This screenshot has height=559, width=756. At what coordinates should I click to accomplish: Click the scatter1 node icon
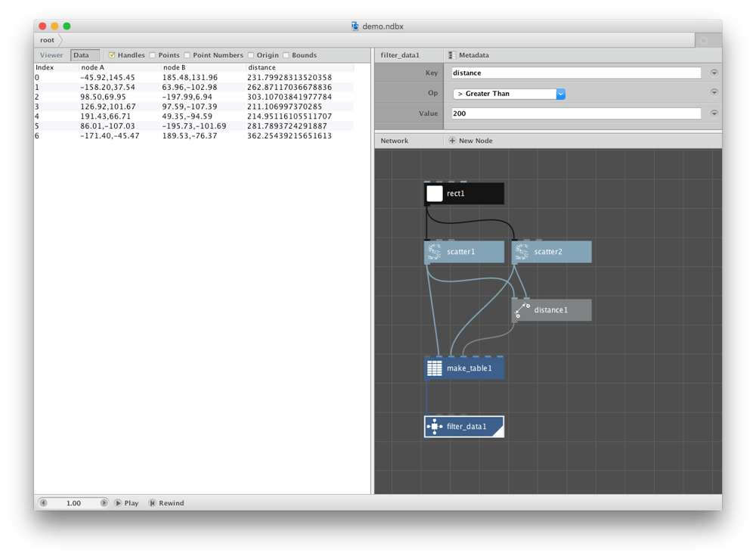coord(435,252)
